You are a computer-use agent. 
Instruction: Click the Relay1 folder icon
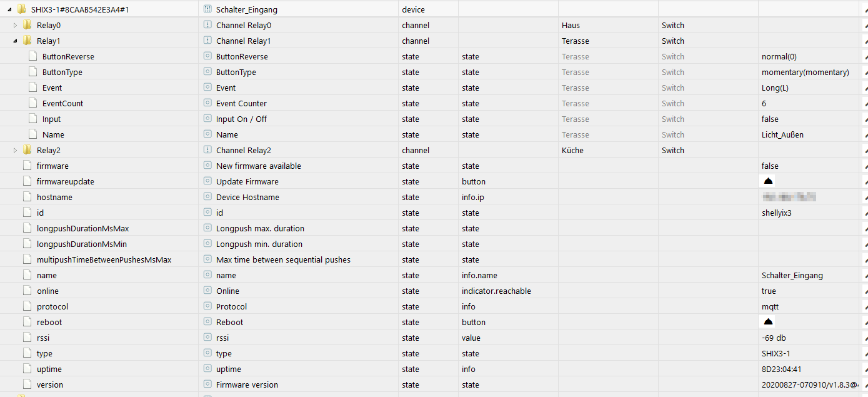coord(27,41)
